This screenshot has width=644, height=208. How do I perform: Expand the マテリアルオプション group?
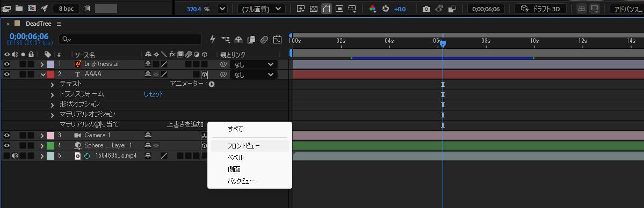click(x=53, y=115)
